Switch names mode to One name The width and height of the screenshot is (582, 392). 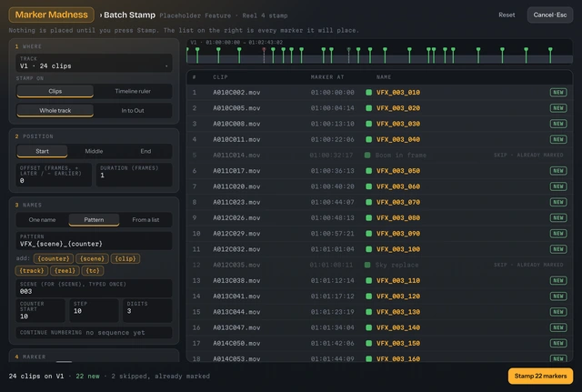click(x=43, y=220)
